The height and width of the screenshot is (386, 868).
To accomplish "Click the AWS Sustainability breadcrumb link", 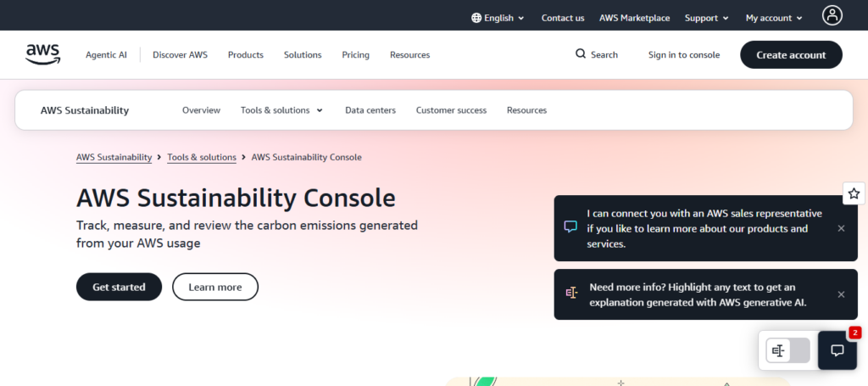I will click(x=114, y=157).
